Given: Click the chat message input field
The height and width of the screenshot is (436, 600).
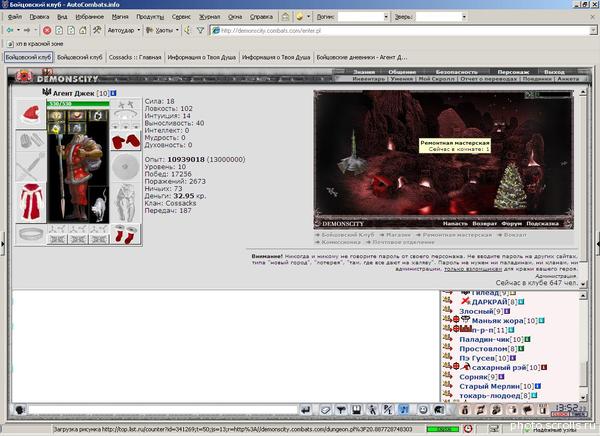Looking at the screenshot, I should click(162, 410).
